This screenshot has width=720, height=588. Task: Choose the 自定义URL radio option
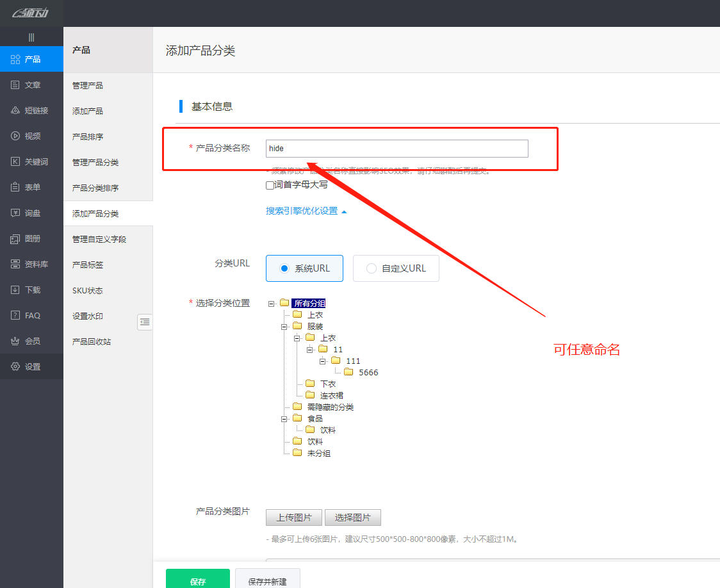coord(372,268)
